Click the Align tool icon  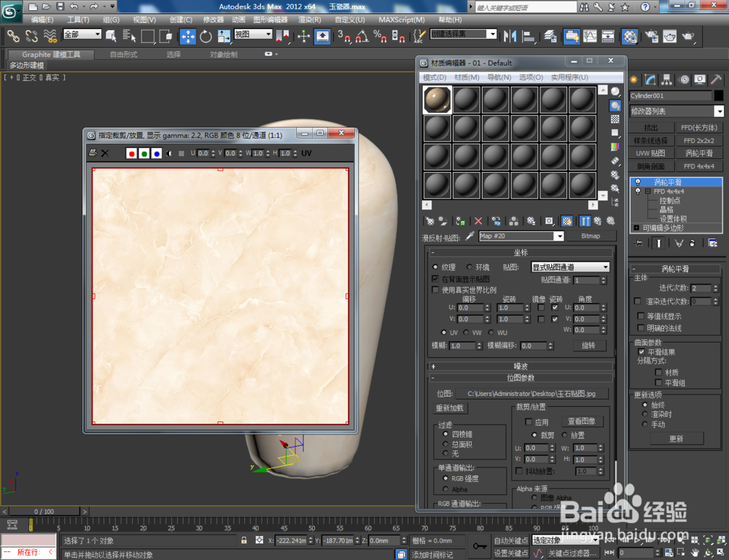(529, 36)
